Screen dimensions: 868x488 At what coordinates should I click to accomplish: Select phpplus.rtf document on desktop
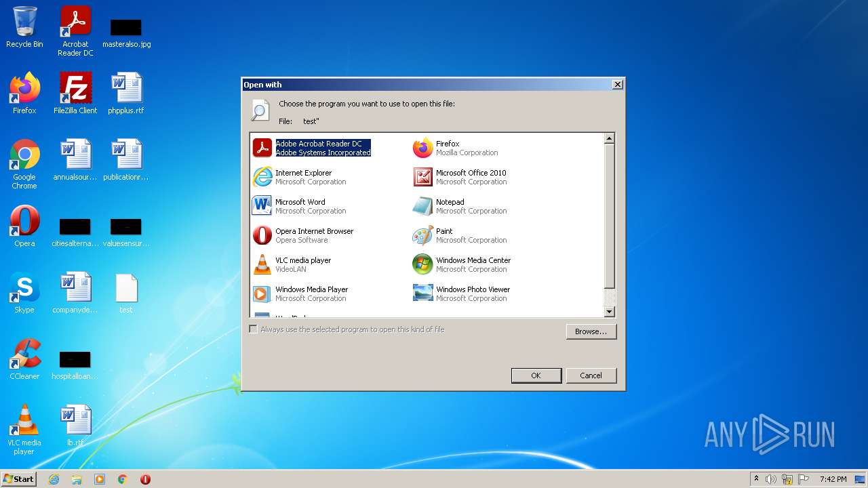pos(126,94)
